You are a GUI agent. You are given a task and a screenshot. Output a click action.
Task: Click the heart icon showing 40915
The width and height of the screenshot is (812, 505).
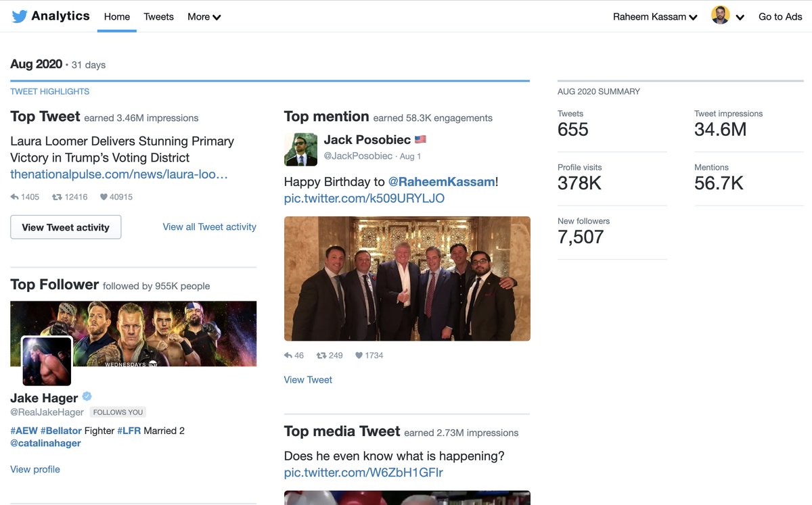(x=104, y=197)
